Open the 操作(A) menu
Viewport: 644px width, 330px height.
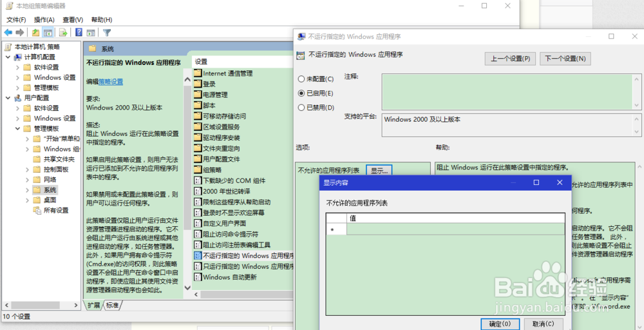pos(44,20)
